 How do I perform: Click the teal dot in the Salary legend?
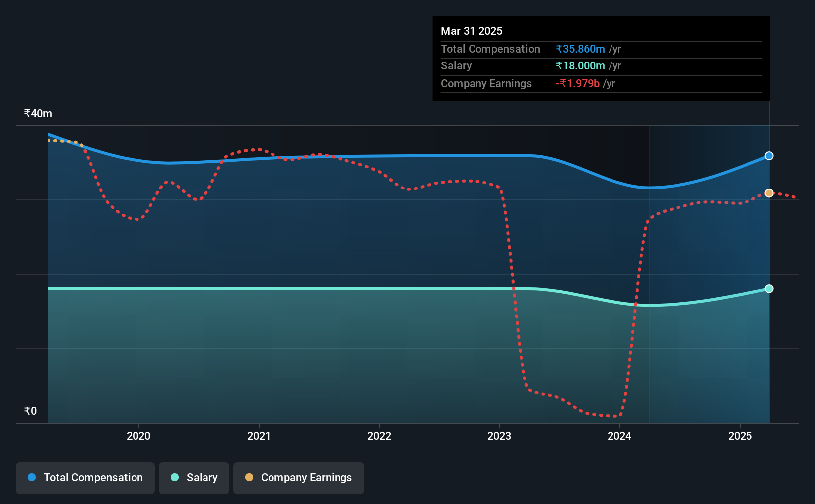(x=175, y=477)
